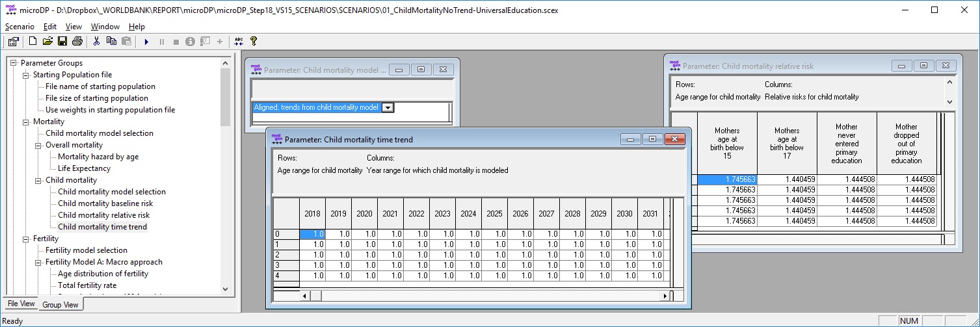
Task: Open the Scenario menu
Action: (x=20, y=27)
